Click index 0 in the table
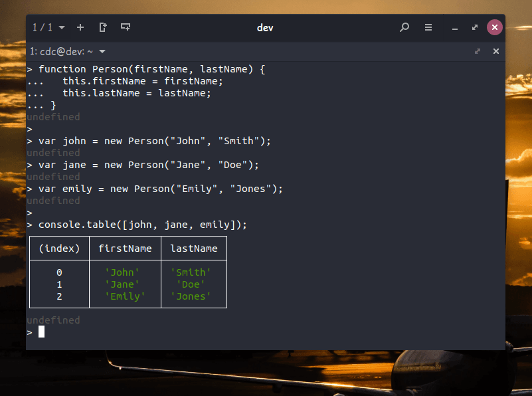This screenshot has width=532, height=396. point(59,272)
